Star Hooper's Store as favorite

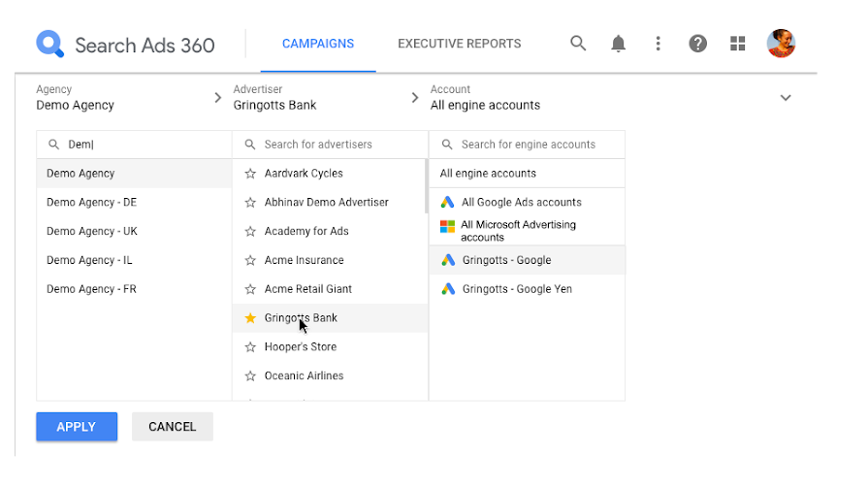coord(250,346)
